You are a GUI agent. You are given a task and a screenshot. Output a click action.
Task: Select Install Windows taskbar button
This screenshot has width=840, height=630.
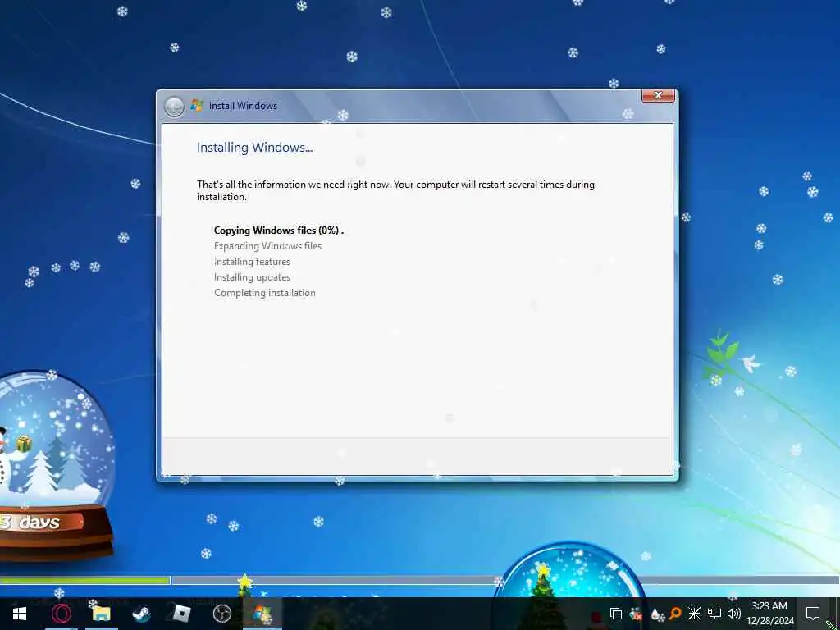pos(262,614)
